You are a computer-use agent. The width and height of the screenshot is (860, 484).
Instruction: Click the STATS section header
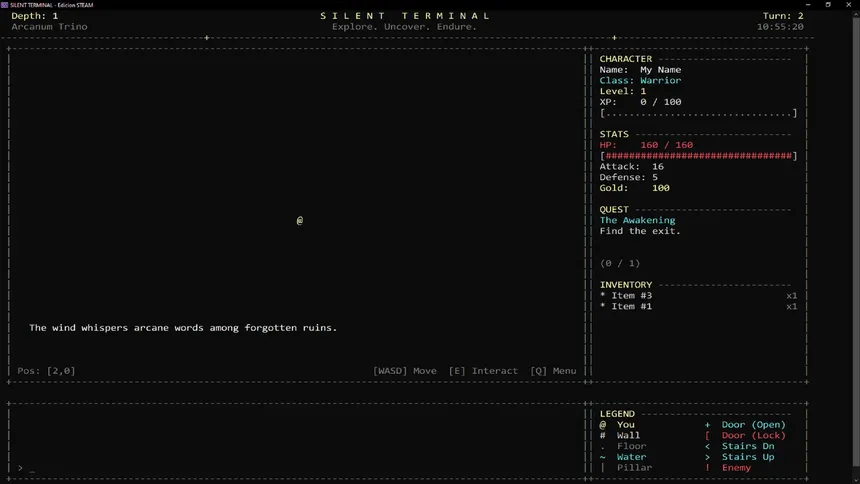pyautogui.click(x=614, y=134)
